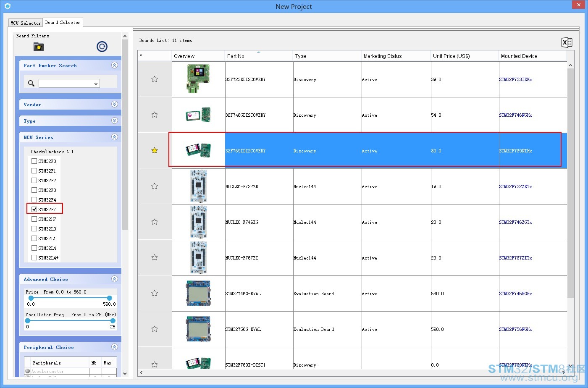Star the STM32756G-EVAL board
The height and width of the screenshot is (388, 588).
155,329
